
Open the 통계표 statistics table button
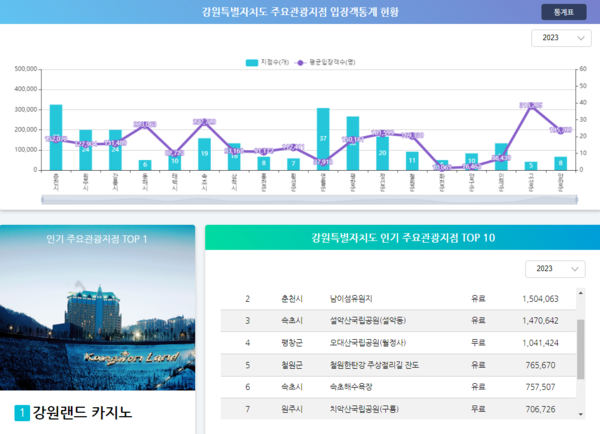coord(563,12)
